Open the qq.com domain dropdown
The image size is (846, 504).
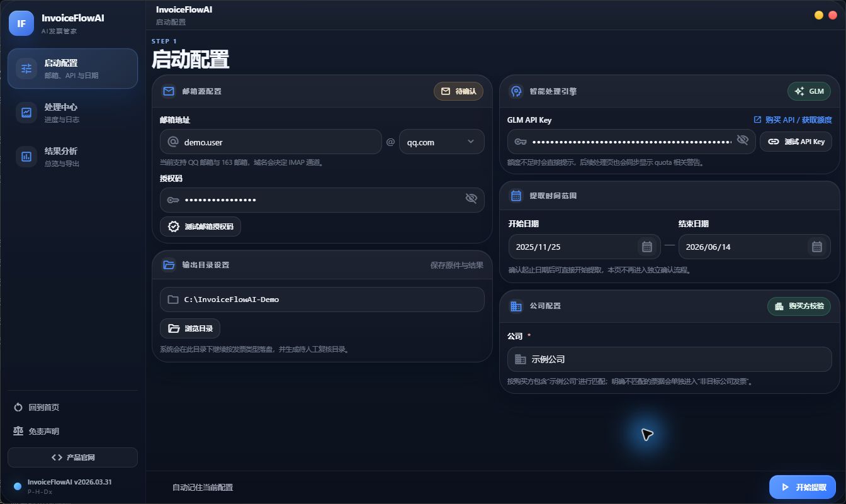coord(441,142)
